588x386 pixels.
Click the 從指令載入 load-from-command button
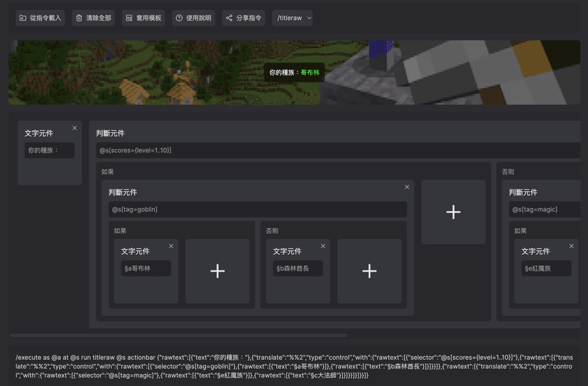40,18
